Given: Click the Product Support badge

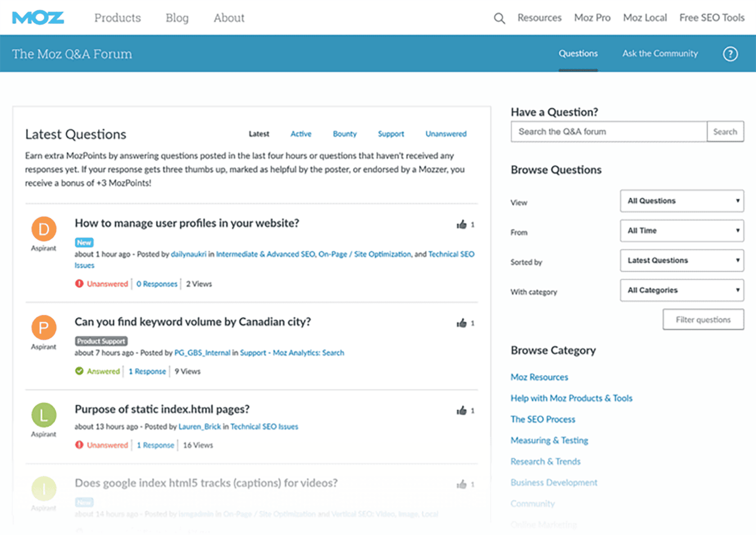Looking at the screenshot, I should 101,340.
